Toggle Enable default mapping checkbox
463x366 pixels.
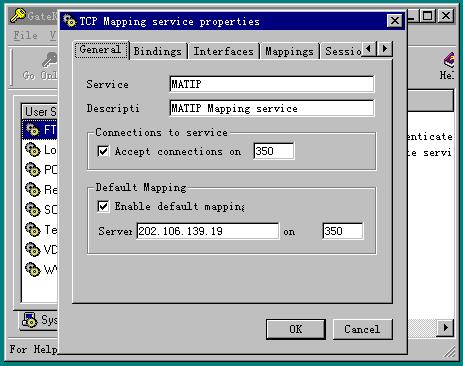103,206
